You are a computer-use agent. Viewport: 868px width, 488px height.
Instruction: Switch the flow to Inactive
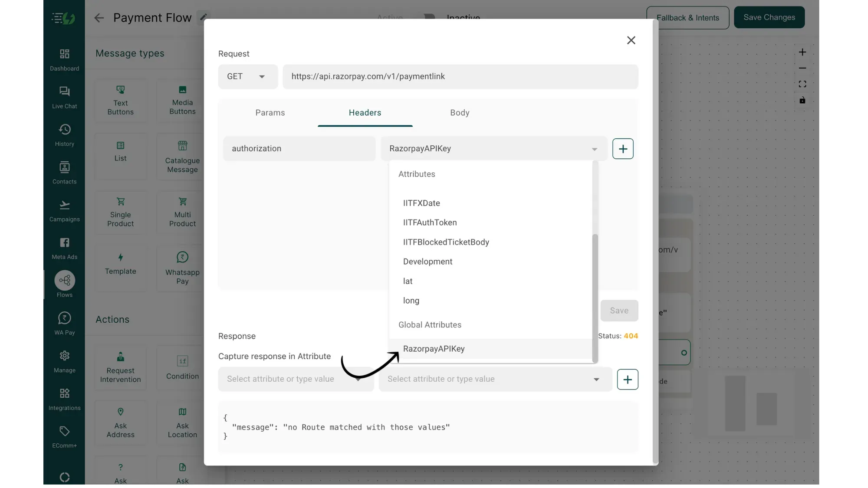coord(429,18)
